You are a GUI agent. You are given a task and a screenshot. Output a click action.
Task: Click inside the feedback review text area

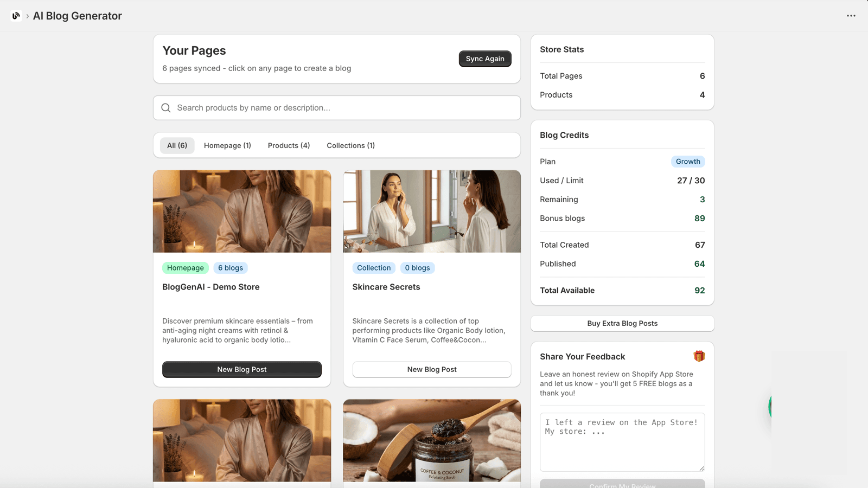(x=622, y=442)
